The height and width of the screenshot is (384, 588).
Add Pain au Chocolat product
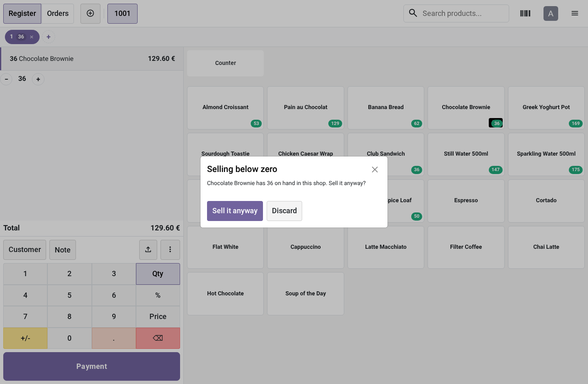point(305,108)
